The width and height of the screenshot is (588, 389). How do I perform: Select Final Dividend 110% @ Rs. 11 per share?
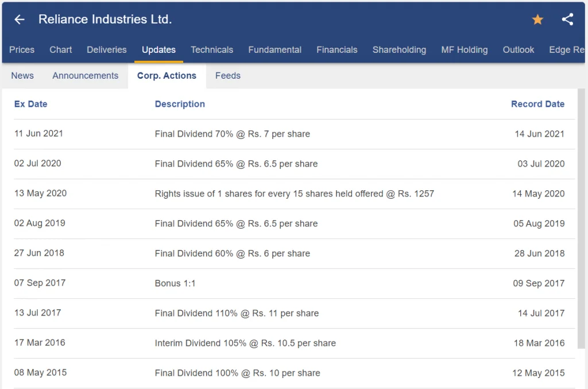pos(237,313)
